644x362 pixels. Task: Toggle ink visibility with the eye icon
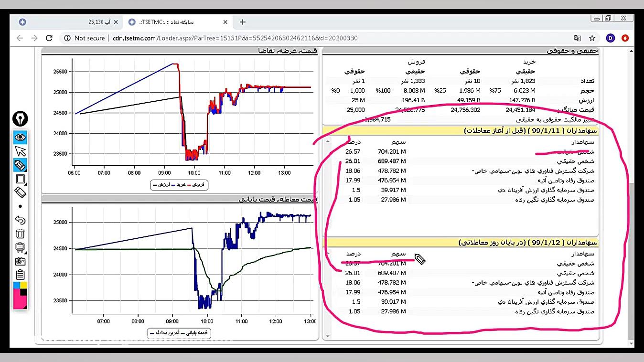[20, 138]
